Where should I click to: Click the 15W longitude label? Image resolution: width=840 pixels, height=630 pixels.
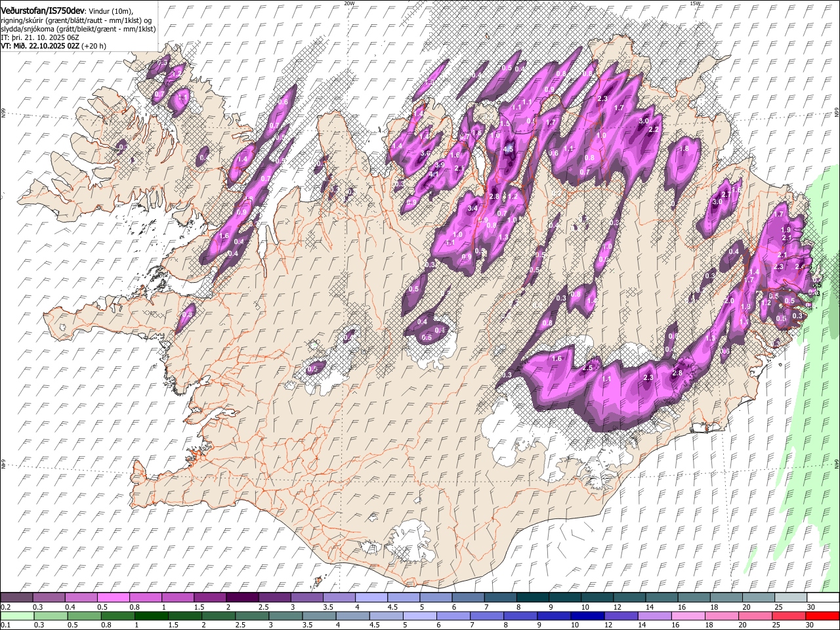694,3
